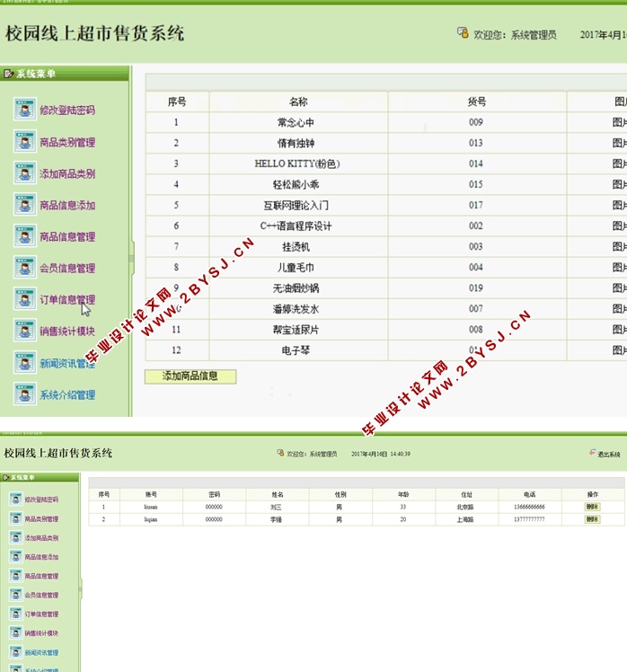
Task: Click the icon beside 添加商品类别 on the product-list screen
Action: pyautogui.click(x=25, y=172)
